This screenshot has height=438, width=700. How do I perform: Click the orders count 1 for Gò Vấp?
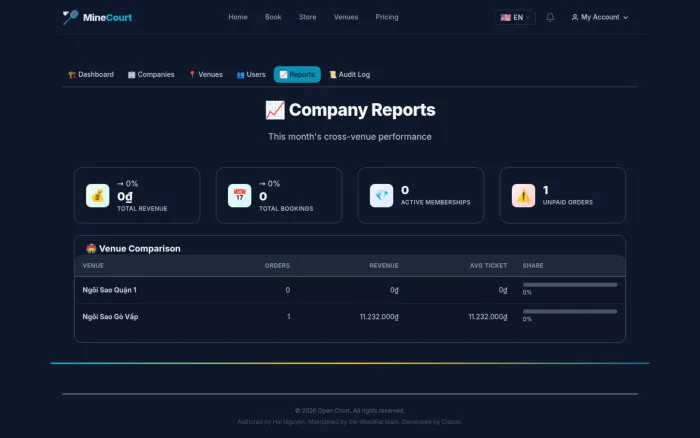click(288, 317)
